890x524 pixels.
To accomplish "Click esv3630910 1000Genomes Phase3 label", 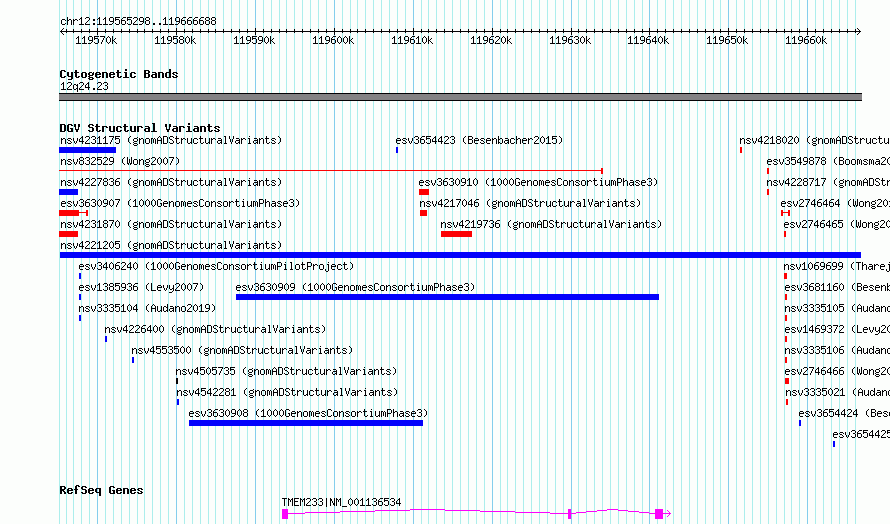I will (x=538, y=182).
